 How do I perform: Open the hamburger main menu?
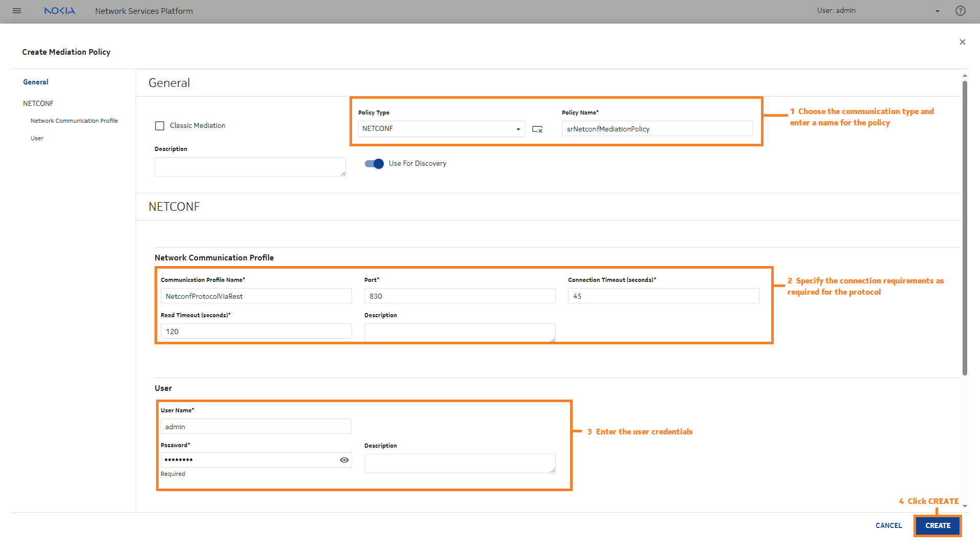(17, 11)
